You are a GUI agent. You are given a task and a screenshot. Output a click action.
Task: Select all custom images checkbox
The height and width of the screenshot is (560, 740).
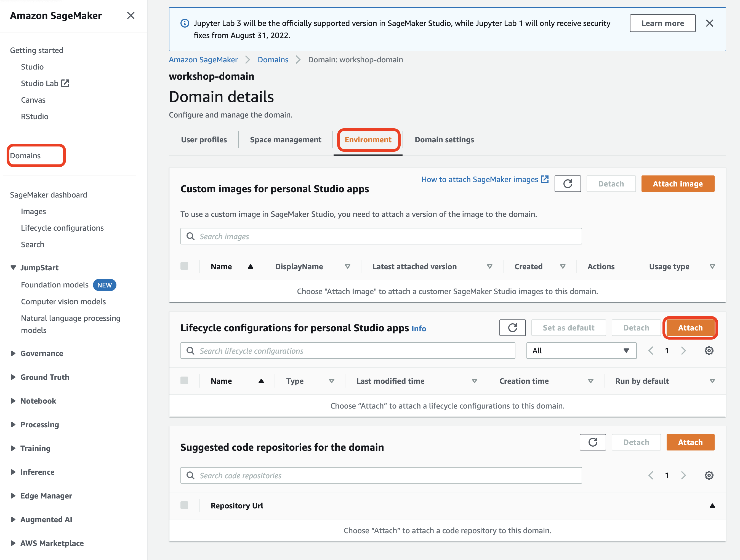tap(184, 266)
